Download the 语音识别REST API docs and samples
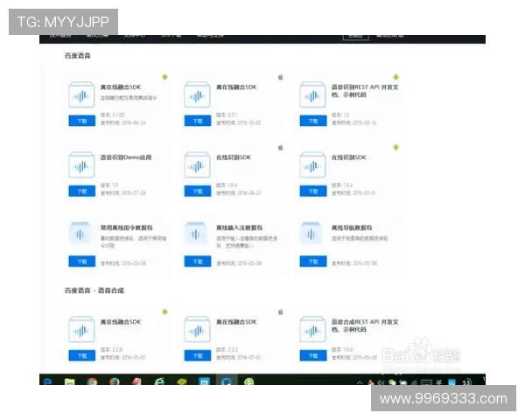This screenshot has height=420, width=525. pyautogui.click(x=313, y=121)
